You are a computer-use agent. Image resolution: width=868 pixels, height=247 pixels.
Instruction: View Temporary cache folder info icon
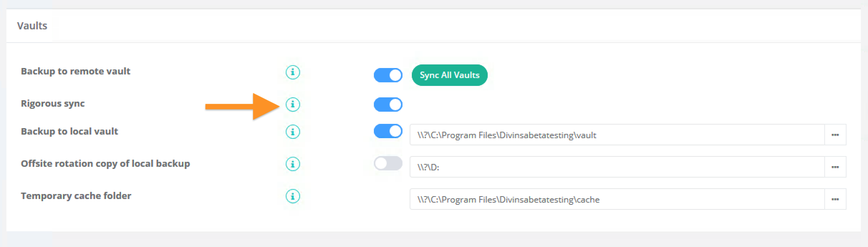click(293, 196)
